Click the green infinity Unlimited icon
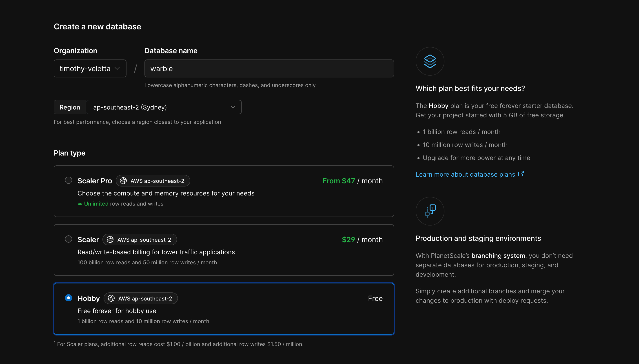Screen dimensions: 639x364 click(x=80, y=204)
